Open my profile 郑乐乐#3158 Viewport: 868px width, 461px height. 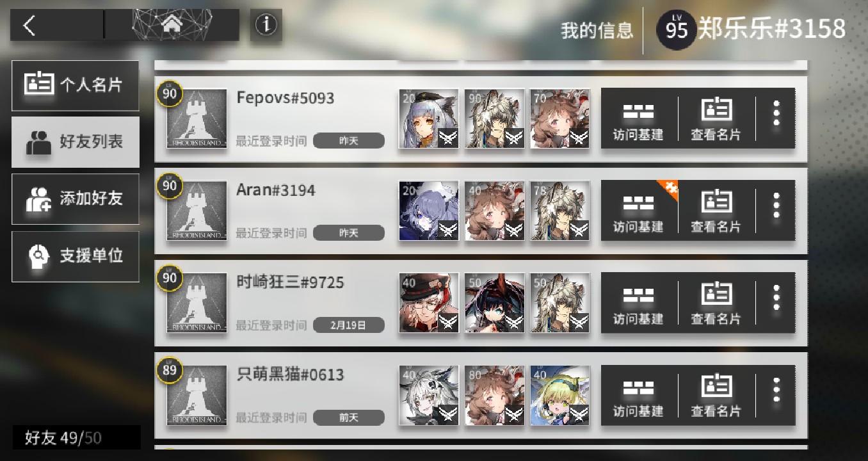pyautogui.click(x=752, y=29)
